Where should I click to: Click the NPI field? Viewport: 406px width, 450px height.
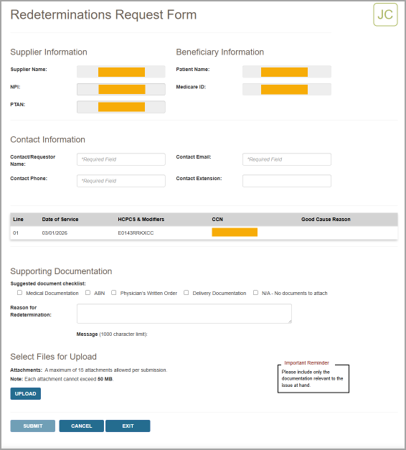(x=121, y=89)
